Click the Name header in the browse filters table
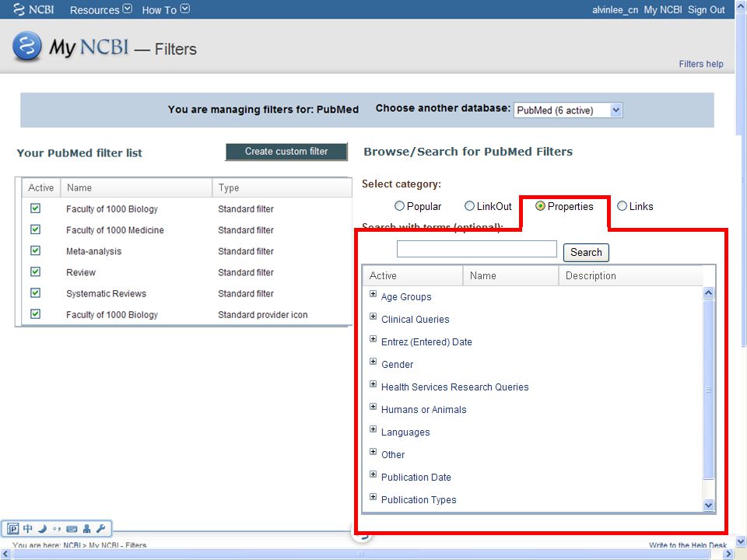The width and height of the screenshot is (747, 560). coord(510,275)
